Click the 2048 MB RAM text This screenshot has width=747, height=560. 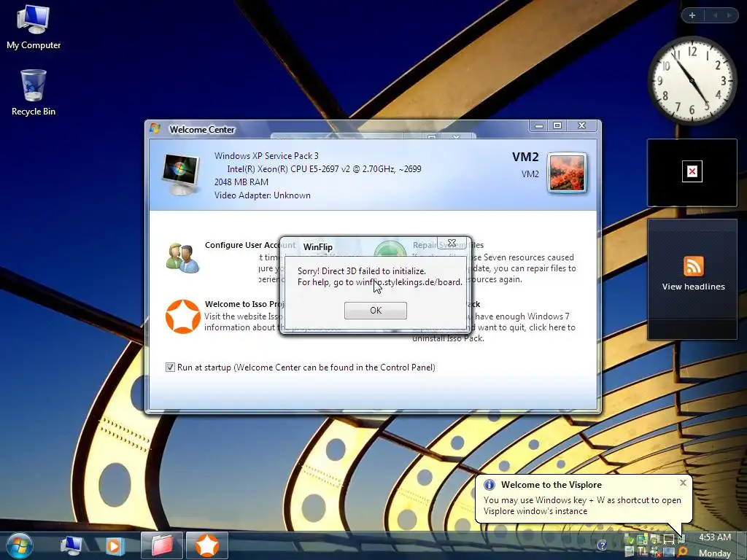coord(241,182)
